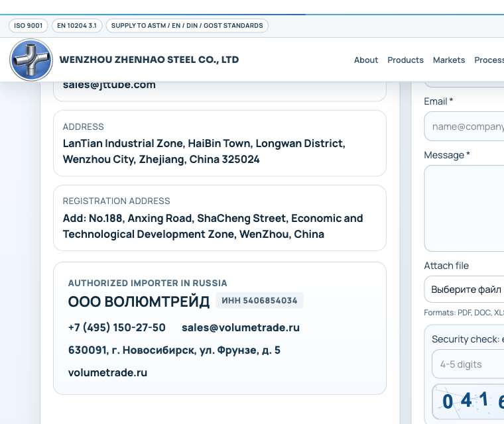Click the sales@jttube.com email address
This screenshot has width=504, height=424.
(x=109, y=85)
